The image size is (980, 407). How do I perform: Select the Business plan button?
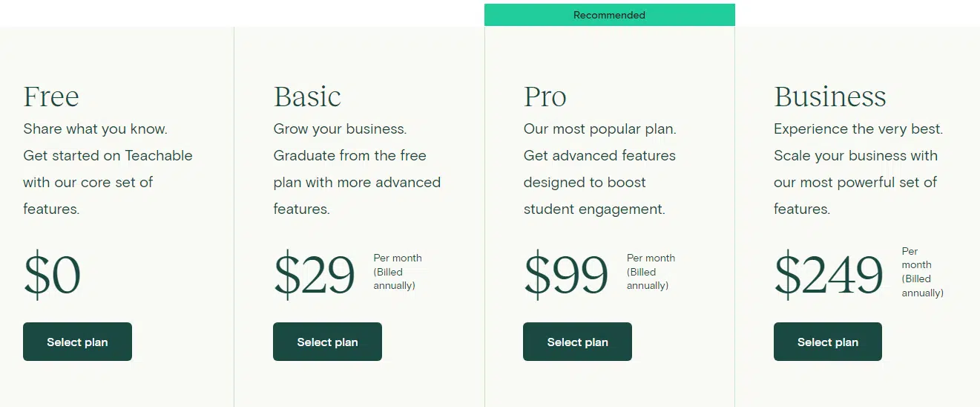coord(828,342)
